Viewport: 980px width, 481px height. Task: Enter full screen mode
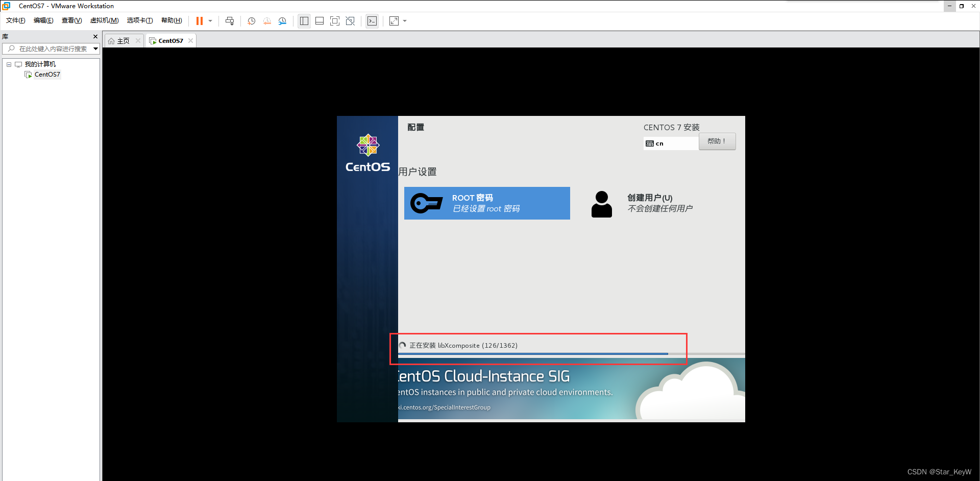335,21
